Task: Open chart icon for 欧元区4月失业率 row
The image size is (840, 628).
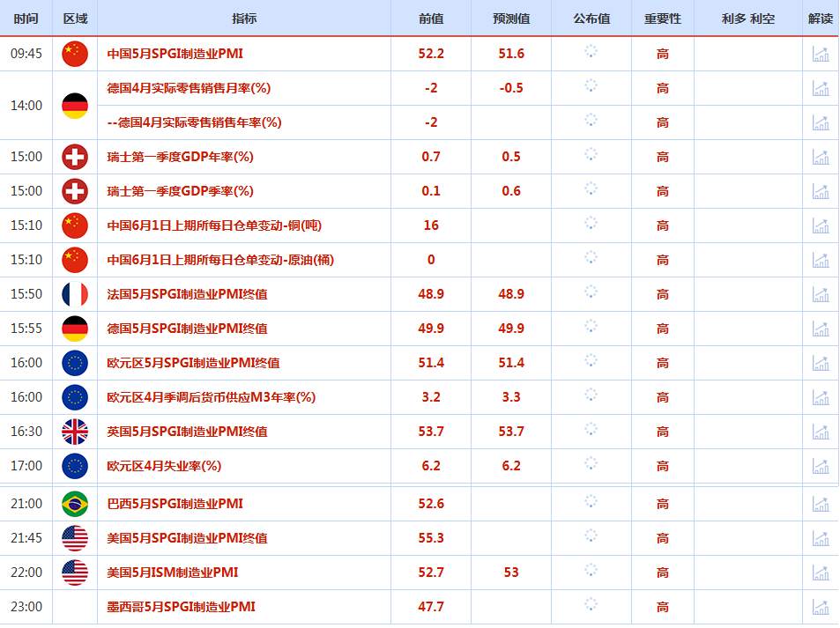Action: click(821, 466)
